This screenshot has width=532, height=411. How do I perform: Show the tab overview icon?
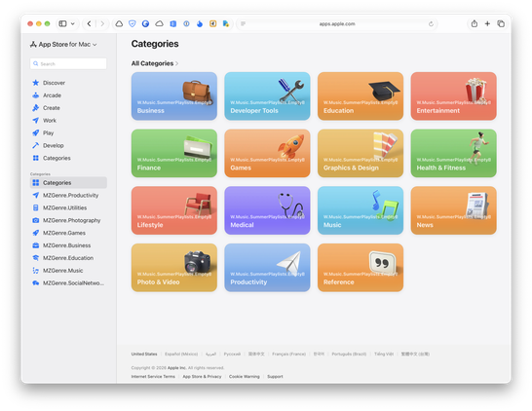pos(501,23)
